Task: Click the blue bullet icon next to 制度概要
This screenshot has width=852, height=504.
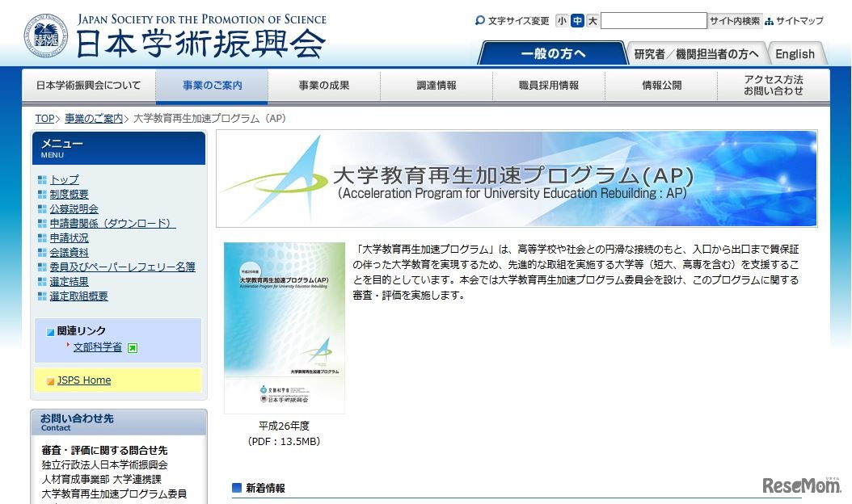Action: click(41, 194)
